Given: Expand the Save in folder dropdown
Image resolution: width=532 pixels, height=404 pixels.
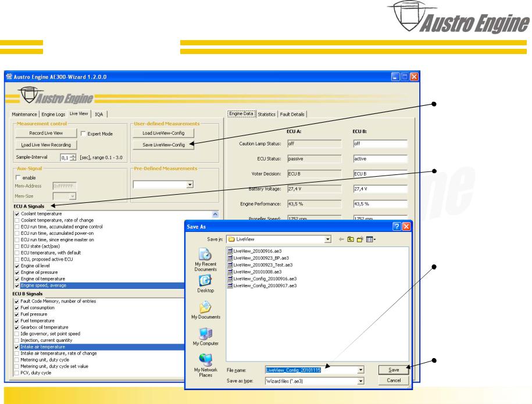Looking at the screenshot, I should 327,239.
